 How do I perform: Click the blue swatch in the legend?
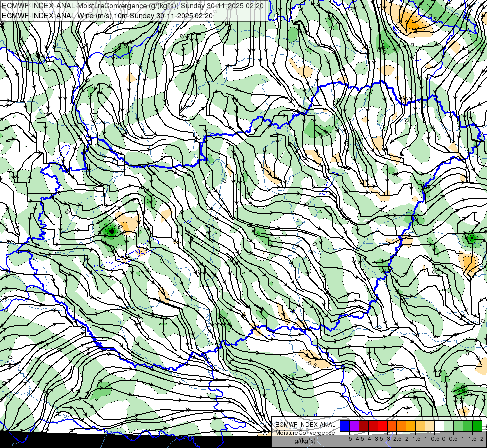[345, 426]
